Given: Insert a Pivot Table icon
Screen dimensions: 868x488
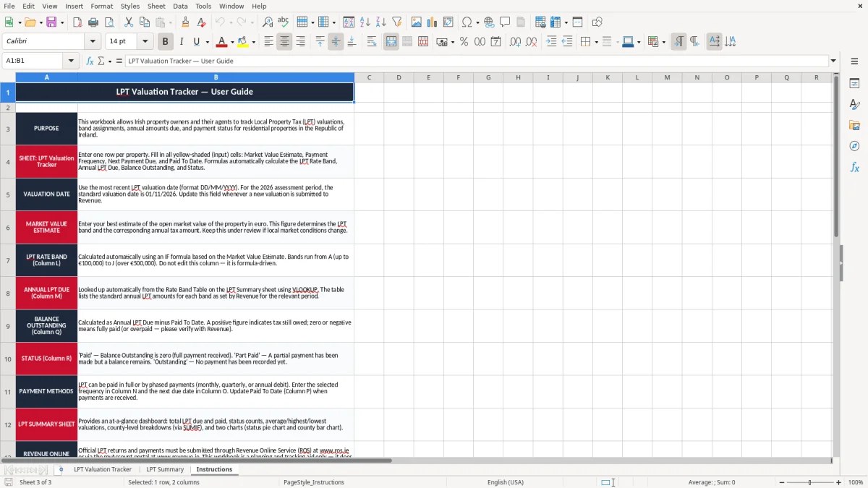Looking at the screenshot, I should point(448,22).
